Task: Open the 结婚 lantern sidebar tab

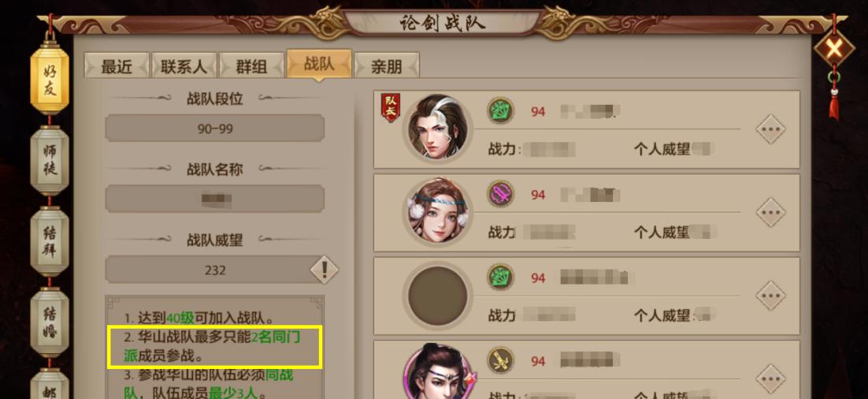Action: [50, 323]
